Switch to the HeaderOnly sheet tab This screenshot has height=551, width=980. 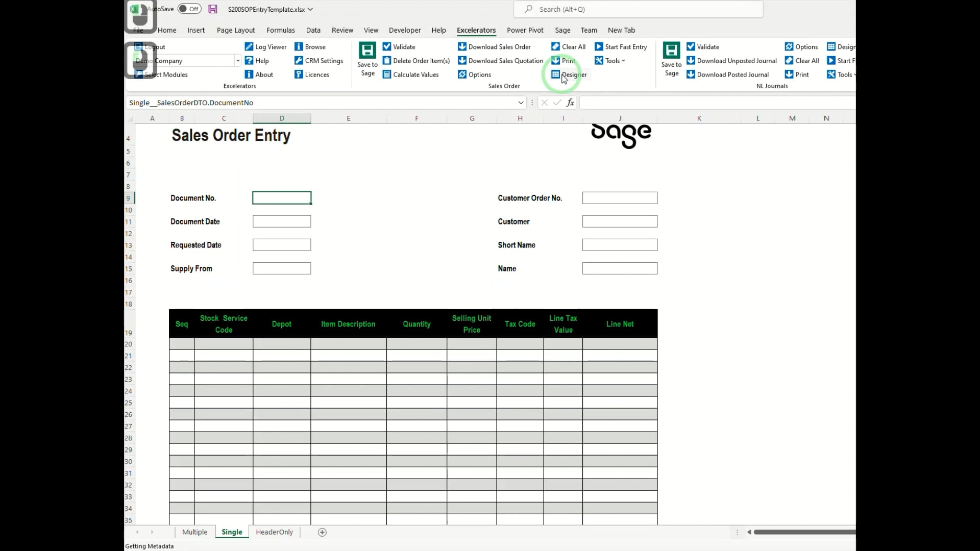pos(275,532)
